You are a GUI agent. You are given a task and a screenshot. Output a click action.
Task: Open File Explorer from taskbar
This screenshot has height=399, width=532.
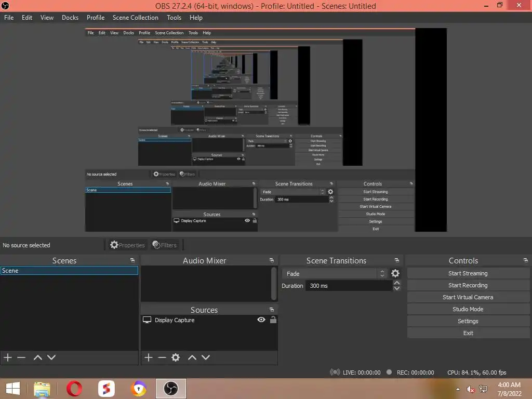click(x=42, y=389)
